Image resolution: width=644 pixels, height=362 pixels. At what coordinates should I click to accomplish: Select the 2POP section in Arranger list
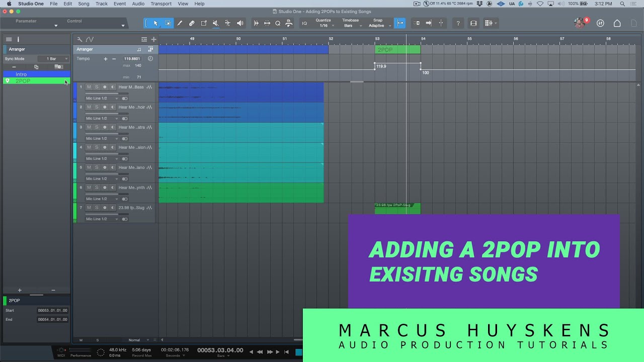point(37,81)
